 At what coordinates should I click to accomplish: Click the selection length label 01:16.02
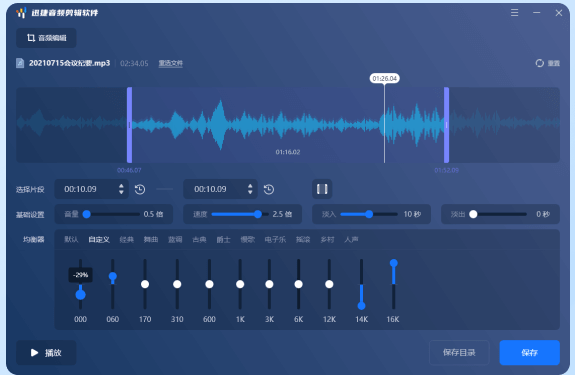pos(288,152)
